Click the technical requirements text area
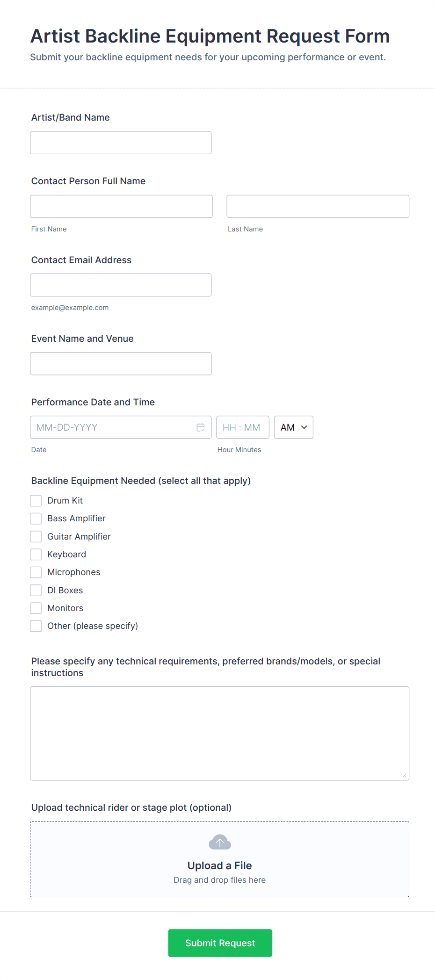 click(220, 733)
